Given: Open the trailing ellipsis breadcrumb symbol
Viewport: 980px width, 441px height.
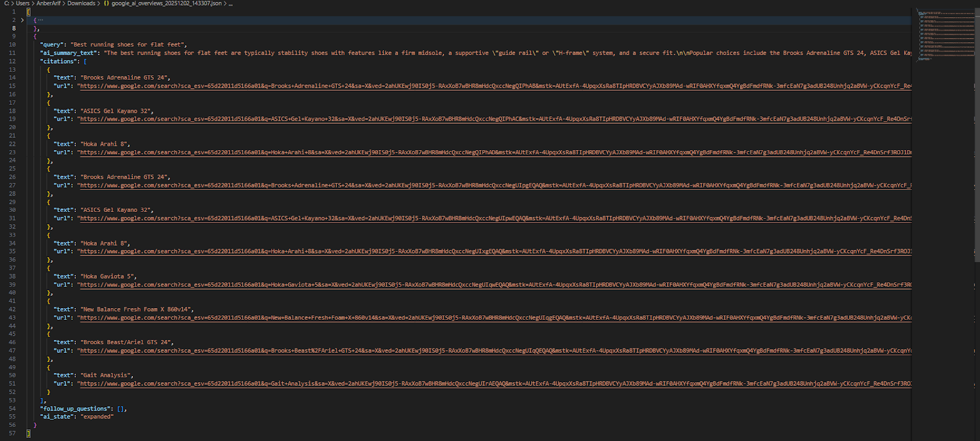Looking at the screenshot, I should point(230,4).
